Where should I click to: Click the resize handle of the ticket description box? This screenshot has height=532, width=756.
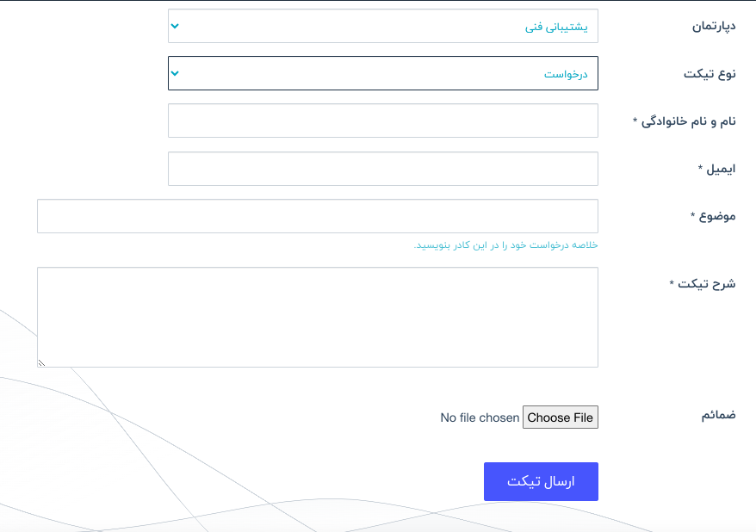[x=41, y=362]
